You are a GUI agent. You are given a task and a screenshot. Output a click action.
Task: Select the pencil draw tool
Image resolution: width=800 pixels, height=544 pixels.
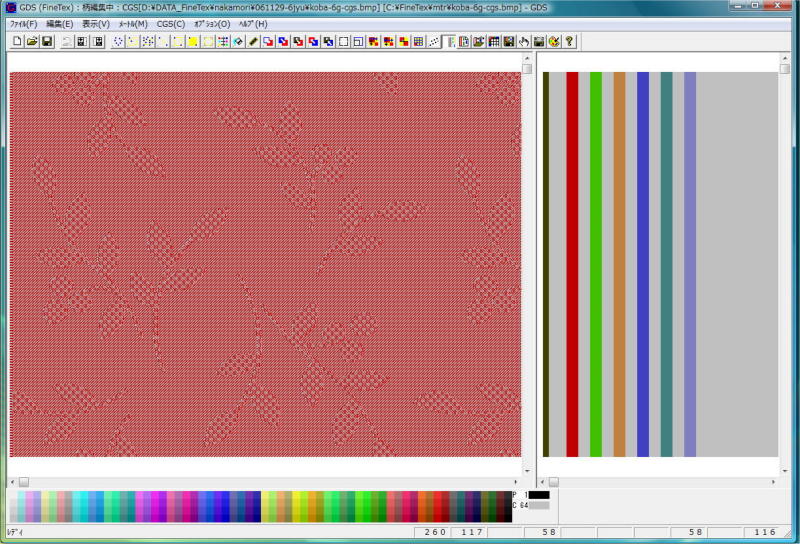(253, 41)
